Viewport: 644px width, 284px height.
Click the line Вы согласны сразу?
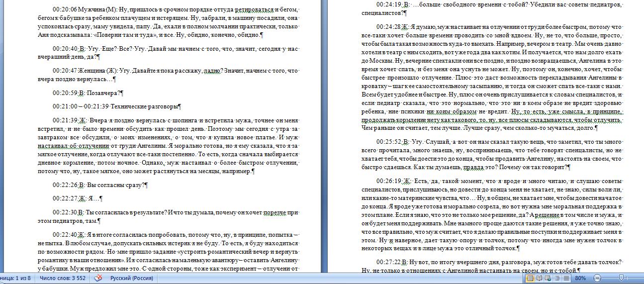click(117, 185)
